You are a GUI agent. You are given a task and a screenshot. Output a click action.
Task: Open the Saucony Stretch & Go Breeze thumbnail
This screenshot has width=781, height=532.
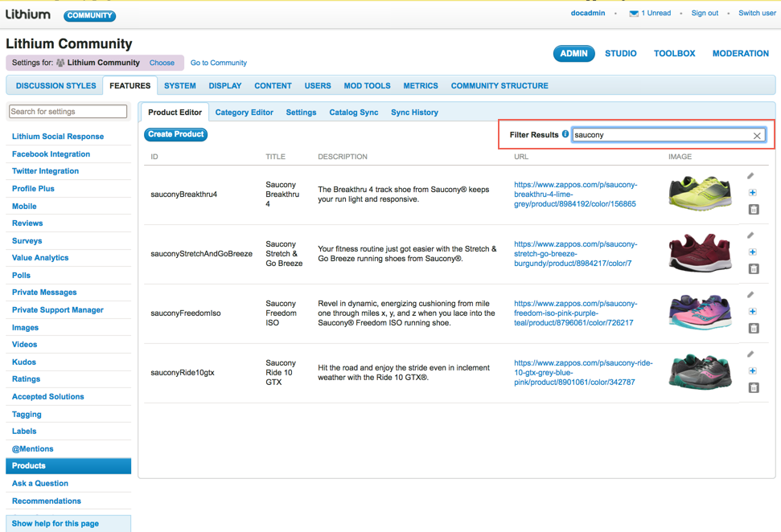(701, 252)
